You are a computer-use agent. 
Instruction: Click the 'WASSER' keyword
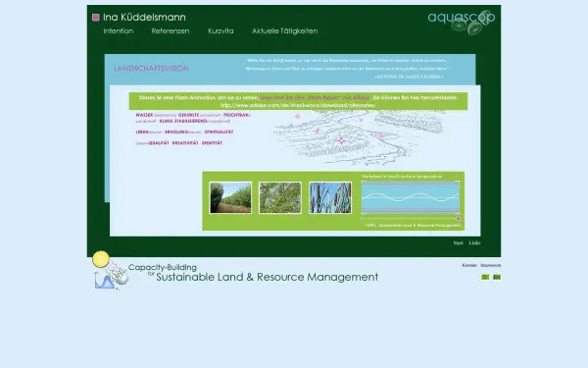(144, 115)
